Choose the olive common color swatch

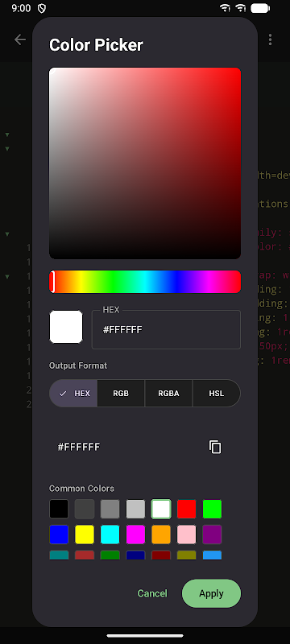coord(187,555)
